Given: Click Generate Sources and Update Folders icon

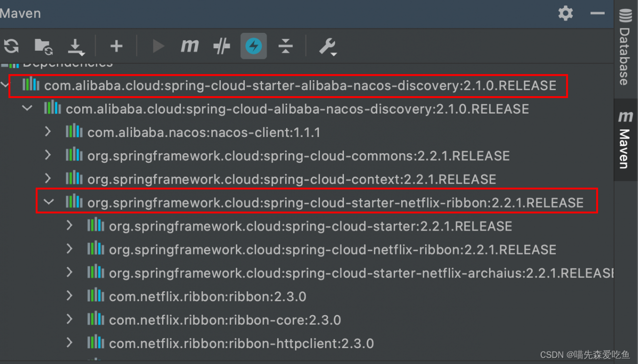Looking at the screenshot, I should (43, 46).
